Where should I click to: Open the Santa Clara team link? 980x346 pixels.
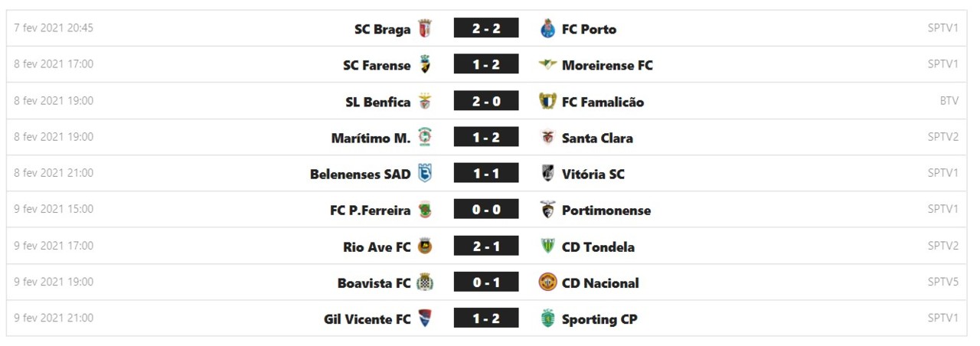pos(597,139)
